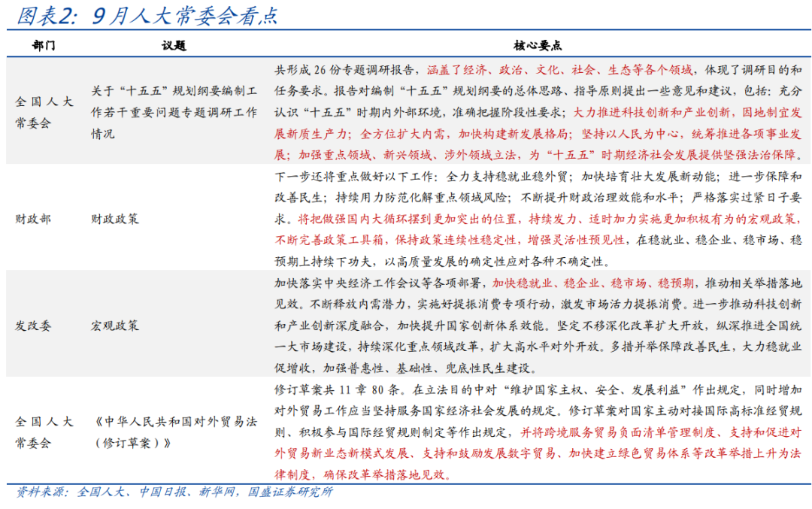This screenshot has height=509, width=812.
Task: Select the first row's 全国人大常委会 department cell
Action: point(44,112)
